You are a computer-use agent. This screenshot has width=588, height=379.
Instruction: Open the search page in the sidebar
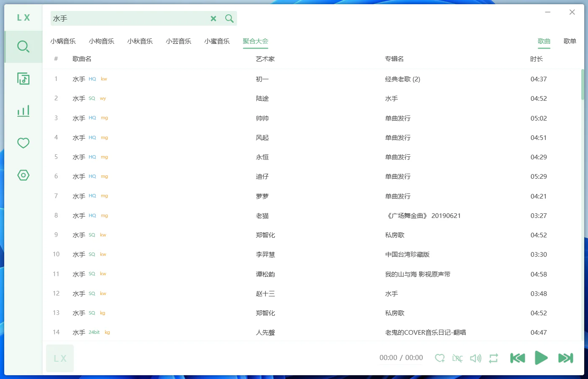23,46
